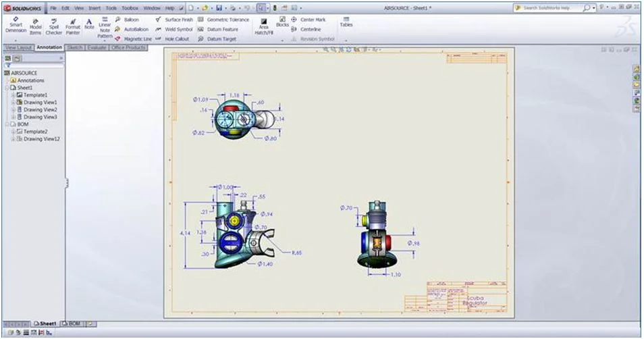Expand the Template2 node under BOM
The image size is (644, 339).
tap(13, 132)
